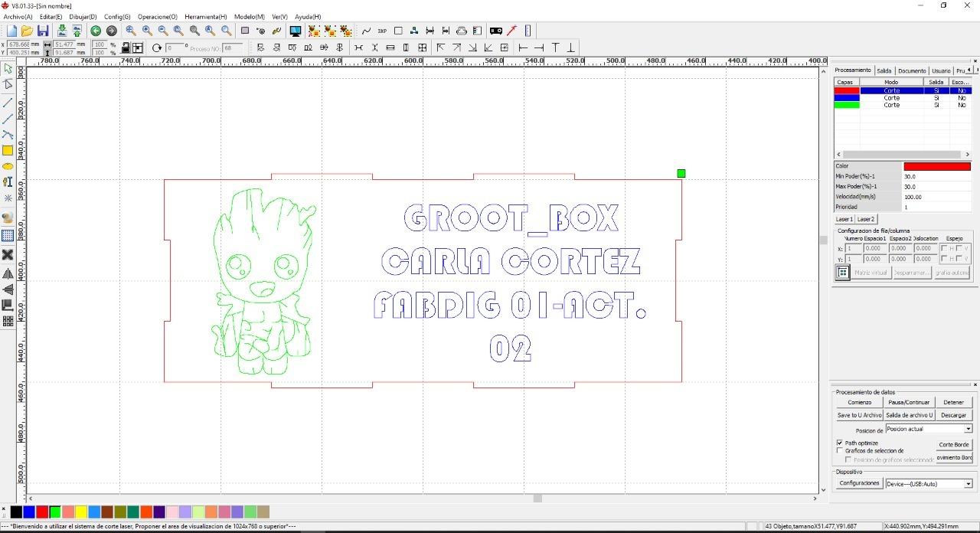980x533 pixels.
Task: Select the blue layer row in the layers table
Action: [x=903, y=98]
